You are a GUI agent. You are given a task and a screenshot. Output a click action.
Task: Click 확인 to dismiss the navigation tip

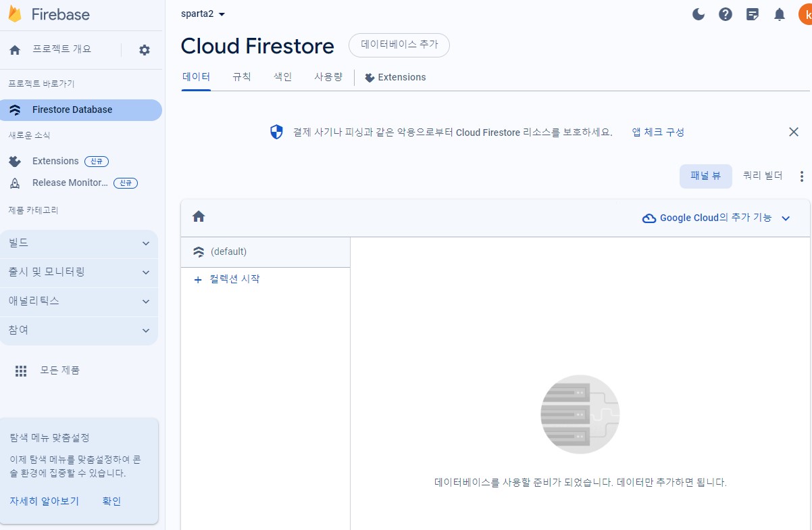coord(111,501)
